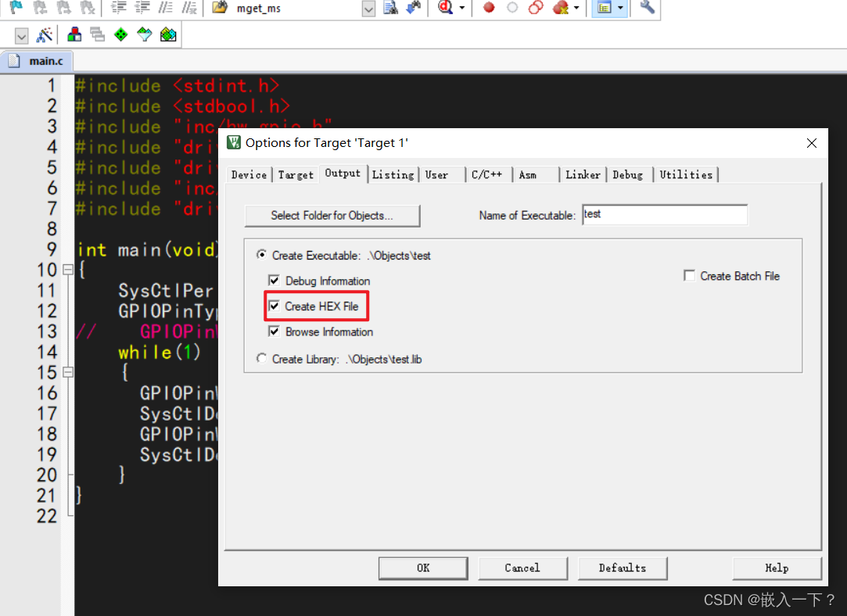Disable all breakpoints icon
Viewport: 847px width, 616px height.
coord(536,8)
